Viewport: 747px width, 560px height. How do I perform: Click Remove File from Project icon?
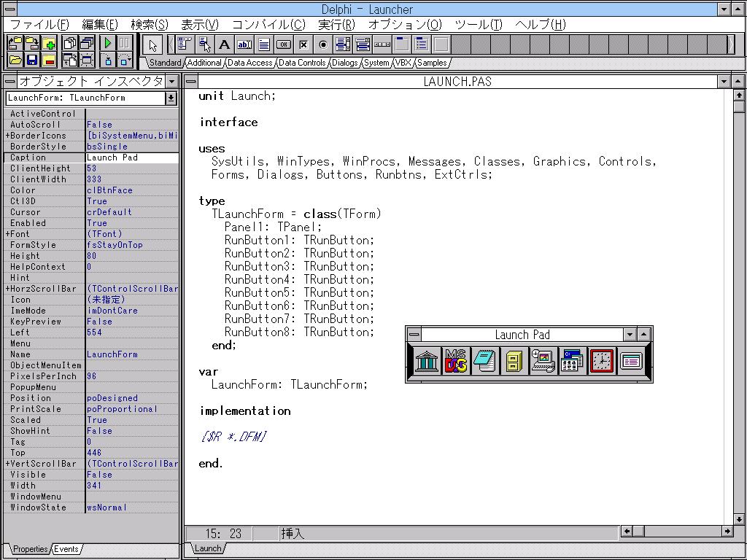(x=49, y=60)
